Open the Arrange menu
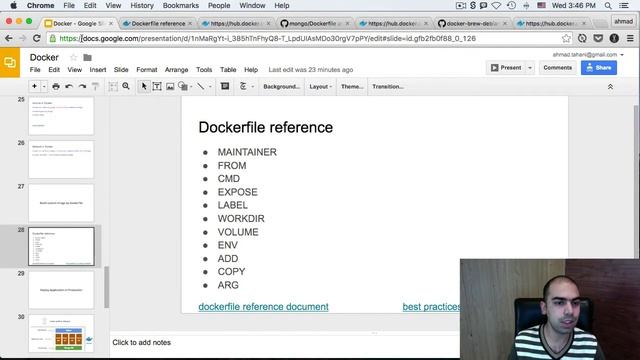This screenshot has height=360, width=640. pyautogui.click(x=176, y=70)
